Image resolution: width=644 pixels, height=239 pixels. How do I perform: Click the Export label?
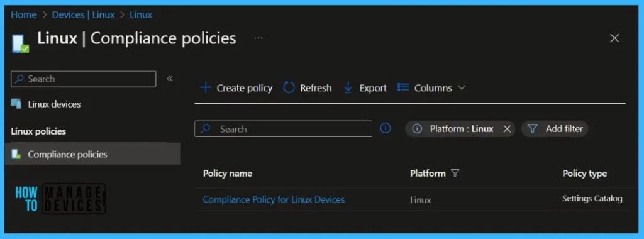(x=373, y=88)
